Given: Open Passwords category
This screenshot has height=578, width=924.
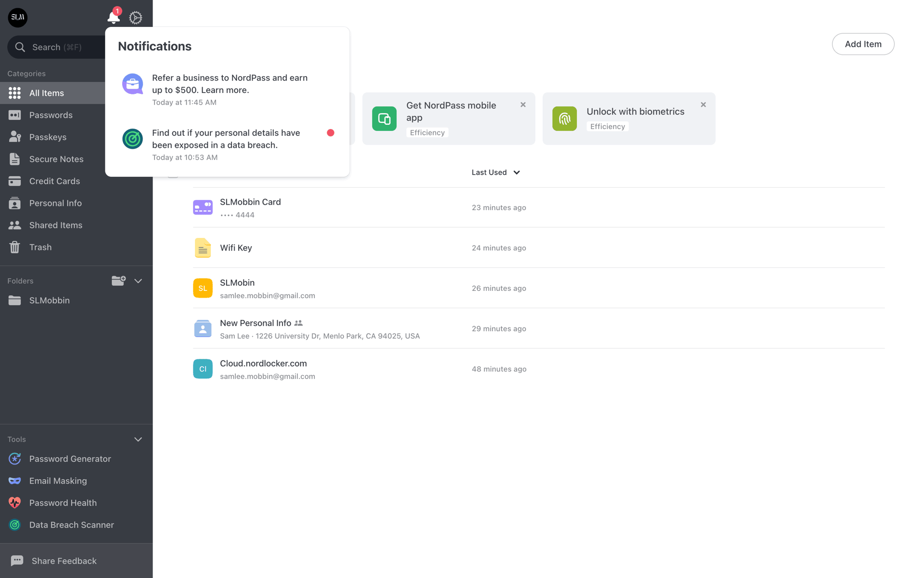Looking at the screenshot, I should [x=53, y=115].
